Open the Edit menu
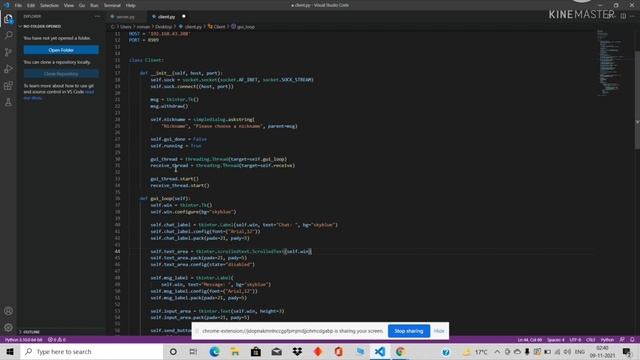The image size is (640, 360). coord(31,5)
